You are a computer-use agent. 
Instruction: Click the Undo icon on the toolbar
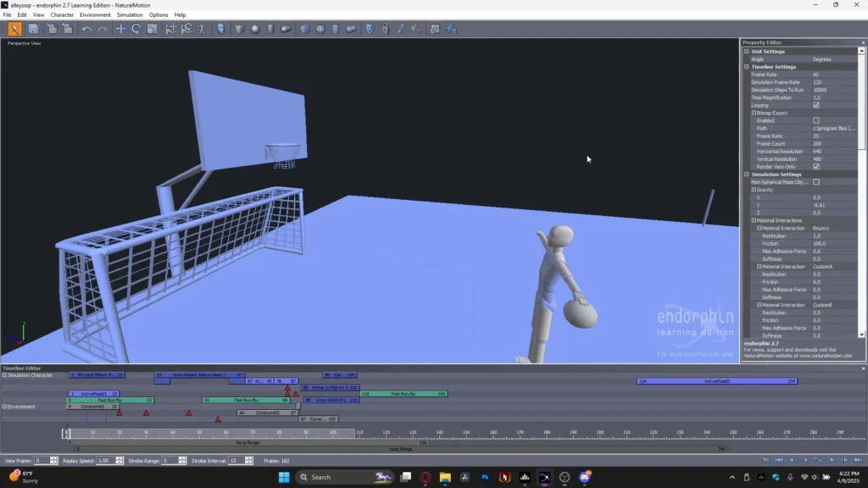pos(89,29)
